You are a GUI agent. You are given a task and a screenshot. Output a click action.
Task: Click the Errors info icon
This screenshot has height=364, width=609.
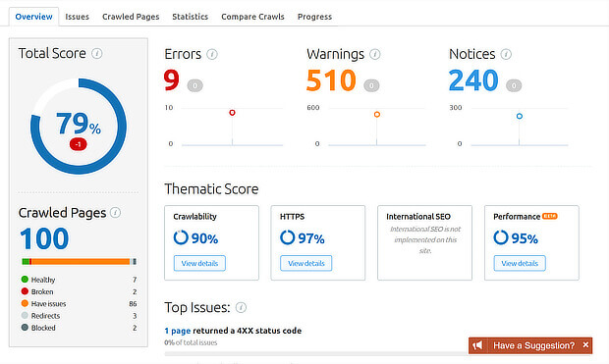point(211,54)
